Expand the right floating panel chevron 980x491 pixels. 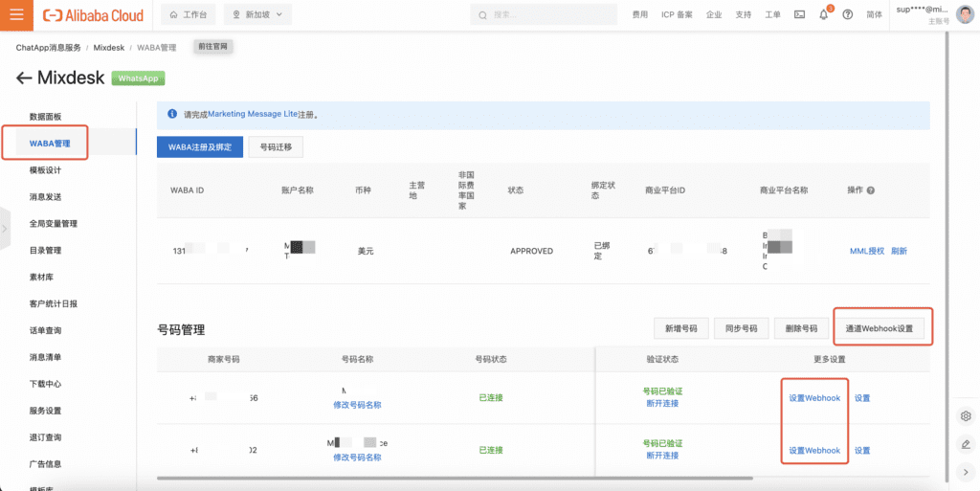coord(966,472)
